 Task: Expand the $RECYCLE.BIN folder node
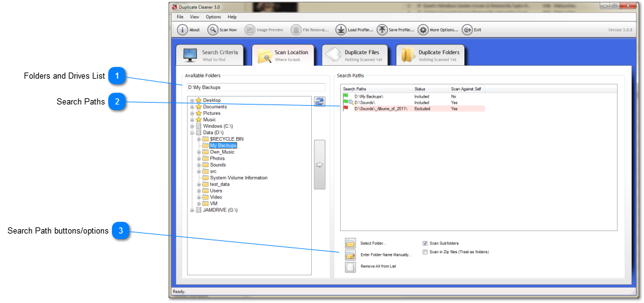tap(199, 139)
